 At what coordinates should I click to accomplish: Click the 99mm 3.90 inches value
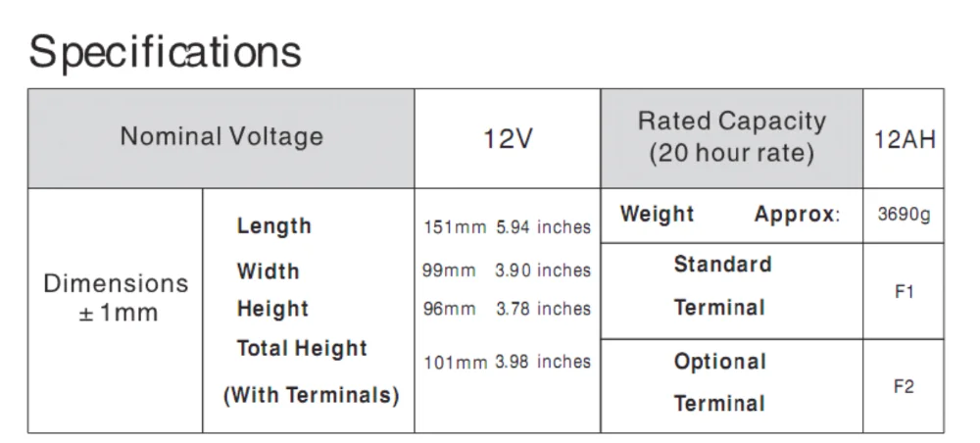click(507, 271)
